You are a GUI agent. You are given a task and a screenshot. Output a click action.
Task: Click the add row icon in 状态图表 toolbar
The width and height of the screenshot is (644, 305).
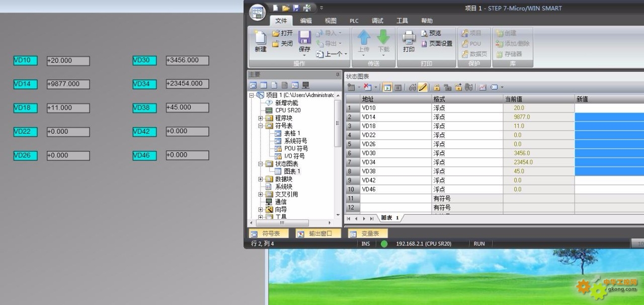pyautogui.click(x=351, y=87)
